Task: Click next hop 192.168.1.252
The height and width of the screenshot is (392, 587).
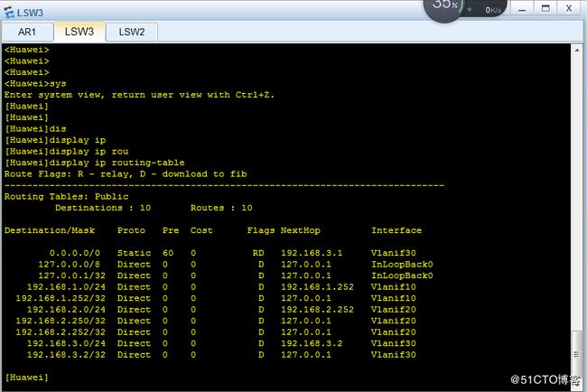Action: pos(317,287)
